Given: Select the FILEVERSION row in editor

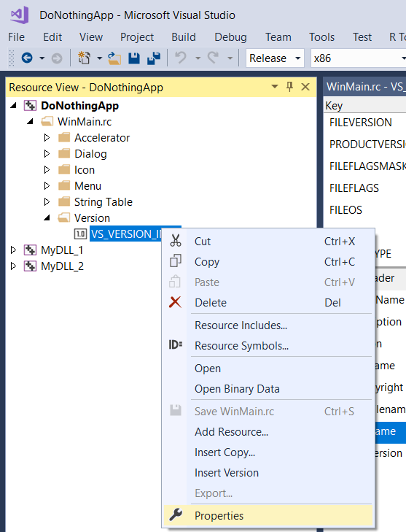Looking at the screenshot, I should pyautogui.click(x=365, y=122).
